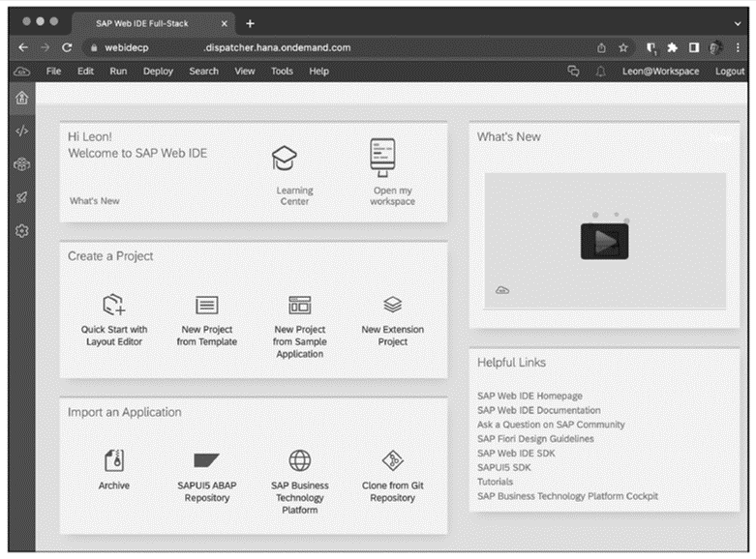Image resolution: width=756 pixels, height=559 pixels.
Task: Play the What's New video
Action: pos(604,240)
